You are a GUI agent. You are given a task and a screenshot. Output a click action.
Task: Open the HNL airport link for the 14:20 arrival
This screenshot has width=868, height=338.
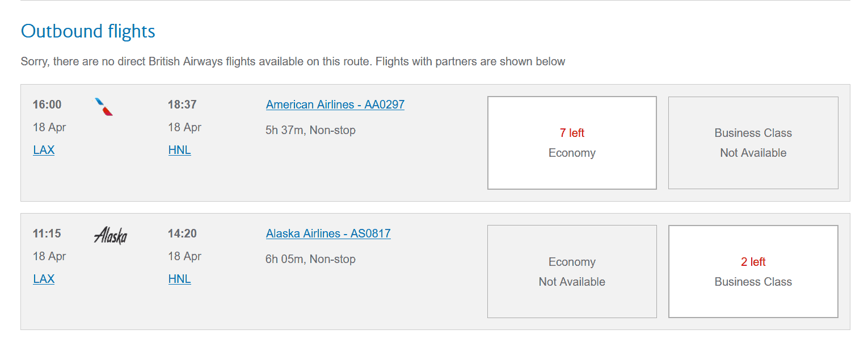[x=180, y=279]
